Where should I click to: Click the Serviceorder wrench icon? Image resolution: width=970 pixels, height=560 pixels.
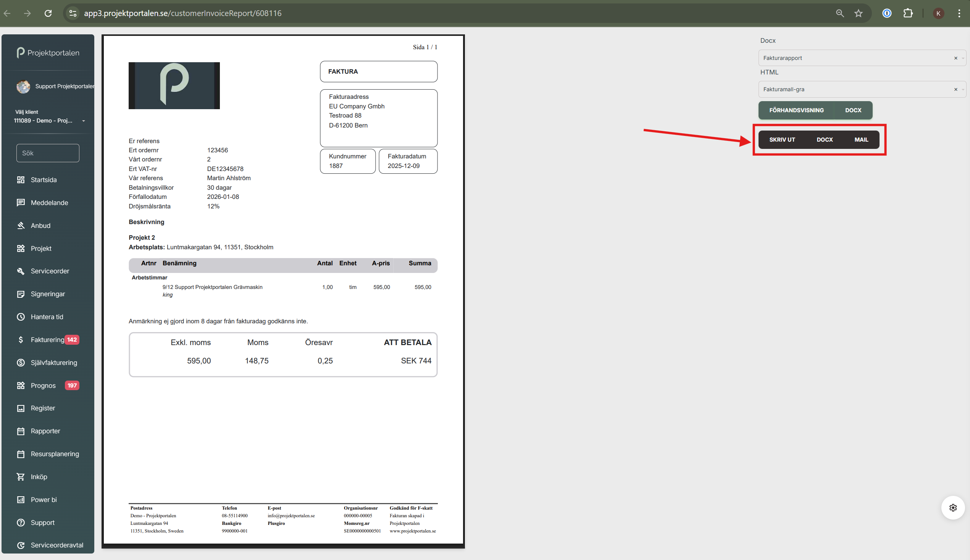(21, 271)
